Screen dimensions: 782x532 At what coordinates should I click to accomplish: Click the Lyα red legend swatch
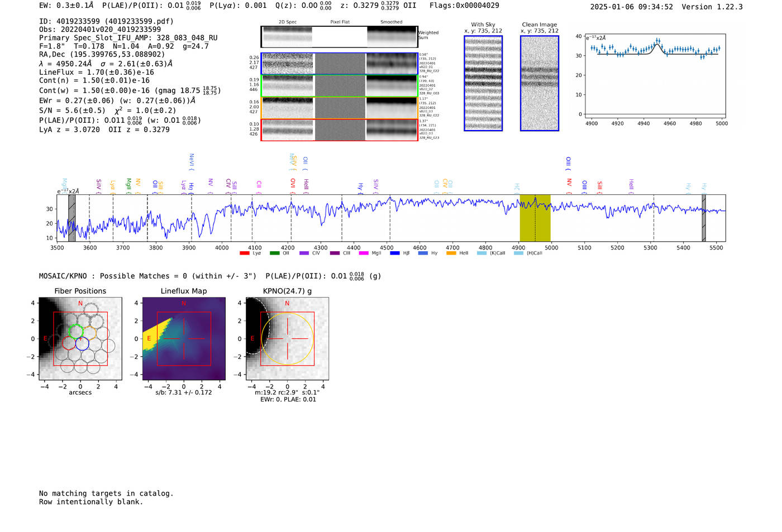[x=244, y=253]
